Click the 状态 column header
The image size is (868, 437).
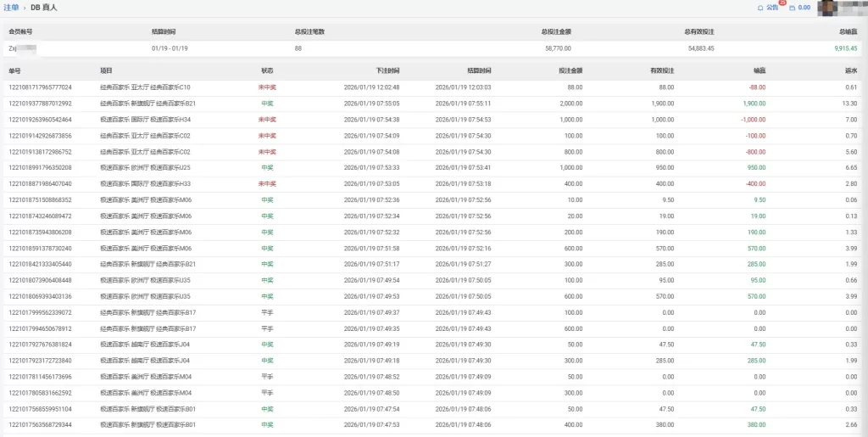pyautogui.click(x=267, y=70)
